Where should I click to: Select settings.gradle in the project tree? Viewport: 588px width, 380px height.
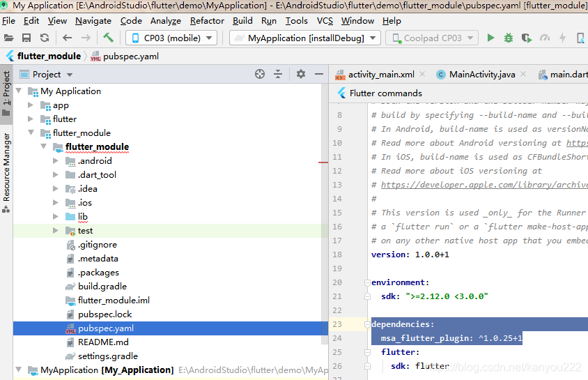tap(108, 356)
